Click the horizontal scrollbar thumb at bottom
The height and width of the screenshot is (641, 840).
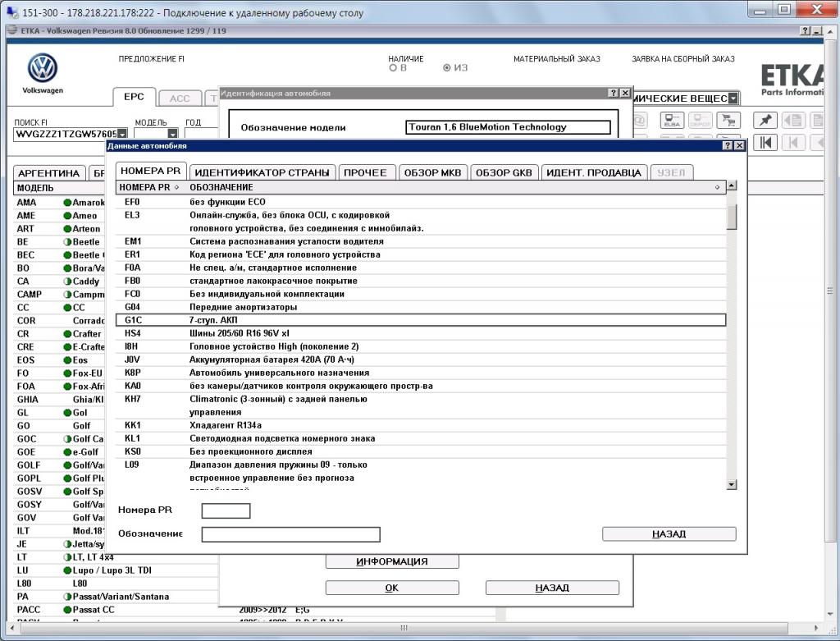(404, 628)
